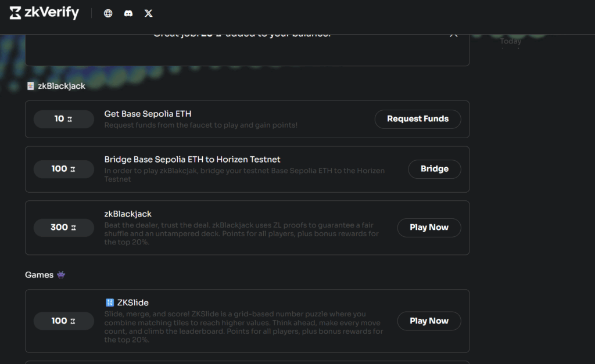Click the 10 points reward badge
This screenshot has height=364, width=595.
[63, 119]
